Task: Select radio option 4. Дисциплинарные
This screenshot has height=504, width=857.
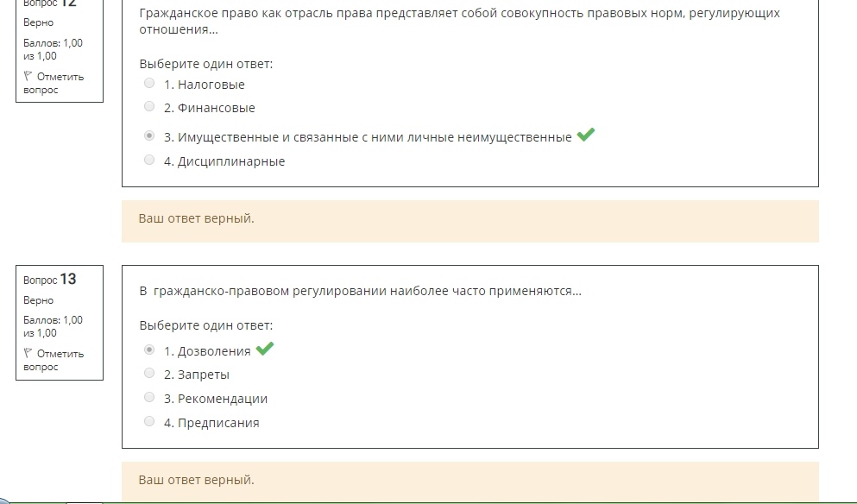Action: (149, 160)
